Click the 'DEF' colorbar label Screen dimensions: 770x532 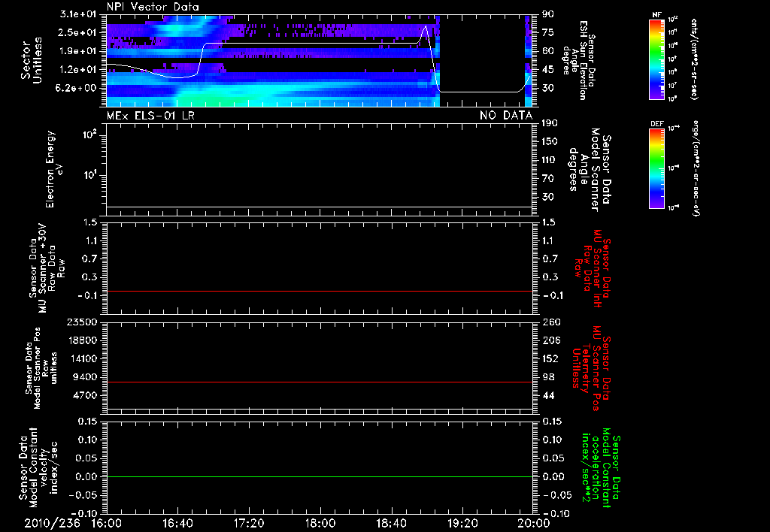tap(657, 124)
